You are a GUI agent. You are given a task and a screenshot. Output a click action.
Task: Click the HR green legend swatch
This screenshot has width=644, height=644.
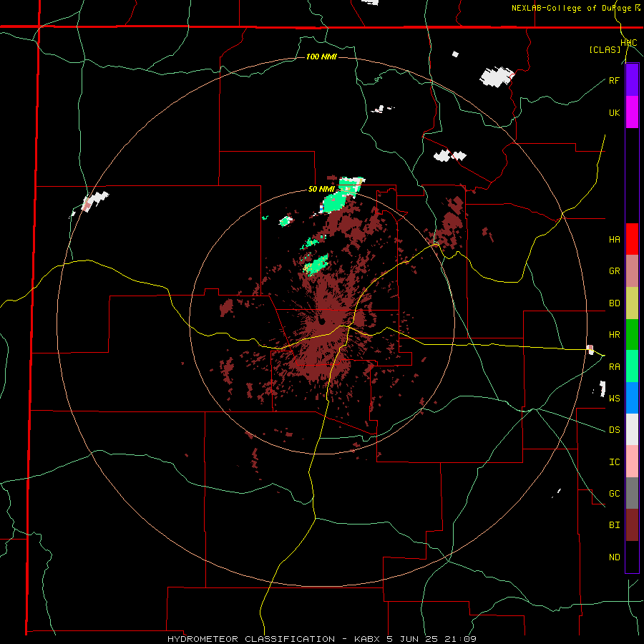pyautogui.click(x=632, y=335)
